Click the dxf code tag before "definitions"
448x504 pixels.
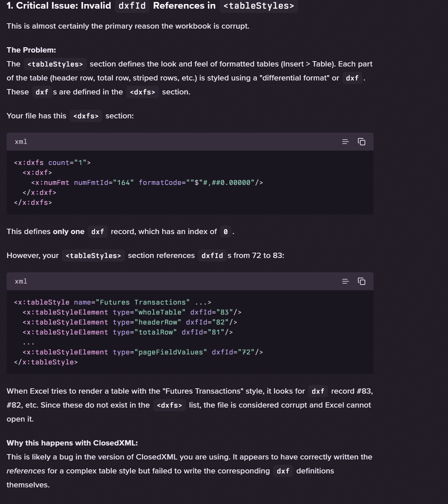(283, 471)
